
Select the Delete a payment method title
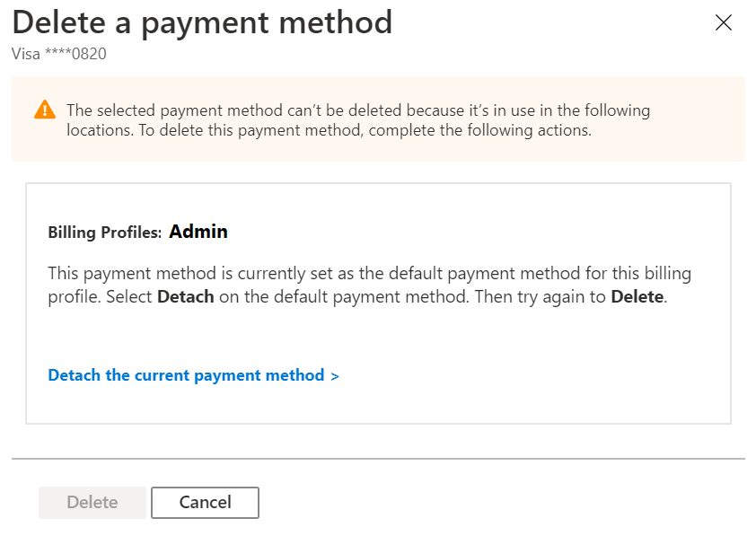[x=201, y=22]
